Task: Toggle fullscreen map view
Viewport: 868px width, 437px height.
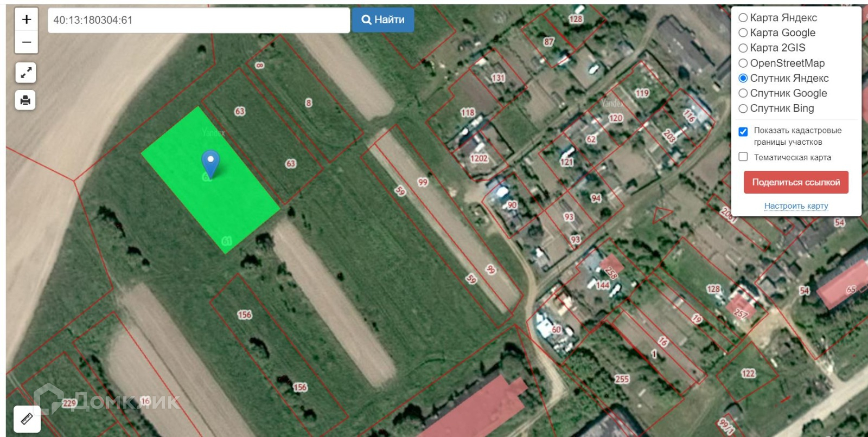Action: 25,73
